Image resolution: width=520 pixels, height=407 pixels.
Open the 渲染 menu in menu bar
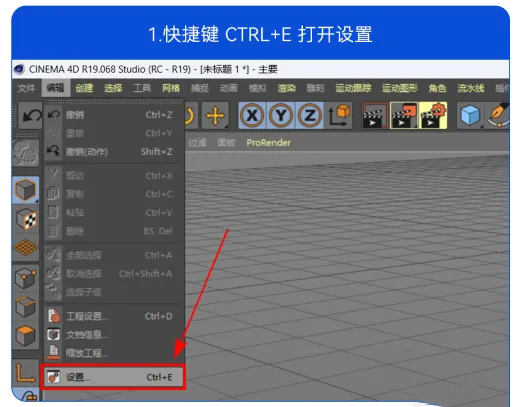tap(286, 88)
